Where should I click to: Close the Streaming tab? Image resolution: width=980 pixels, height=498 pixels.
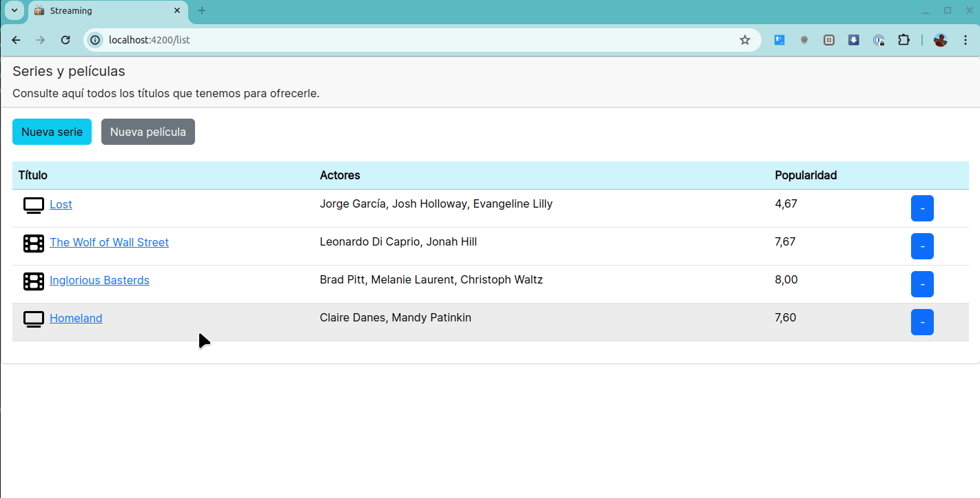click(x=177, y=10)
